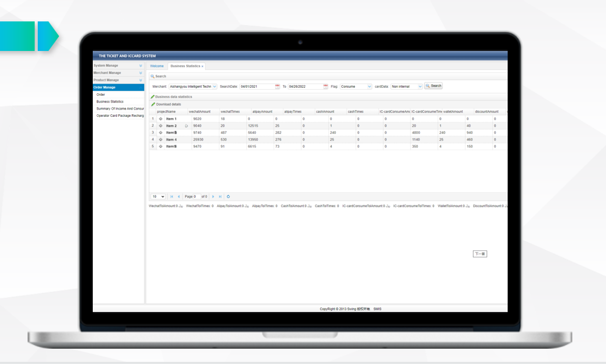The image size is (606, 364).
Task: Expand the System Manage section
Action: pos(118,66)
